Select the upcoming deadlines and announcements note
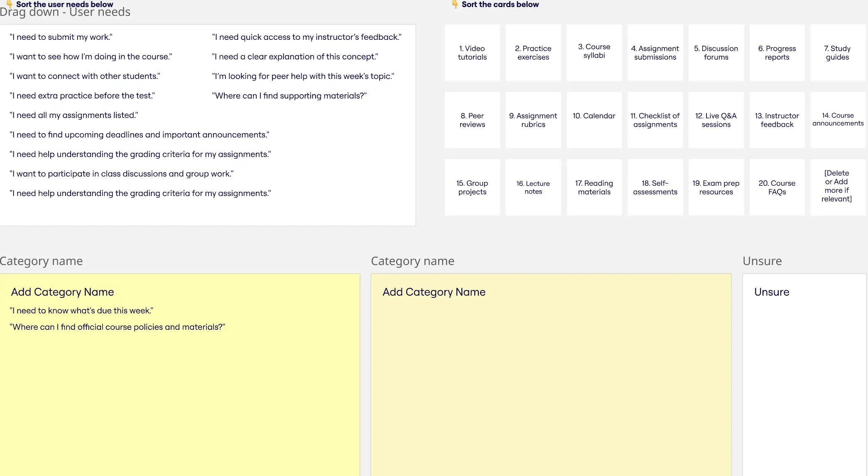This screenshot has height=476, width=868. [x=140, y=135]
